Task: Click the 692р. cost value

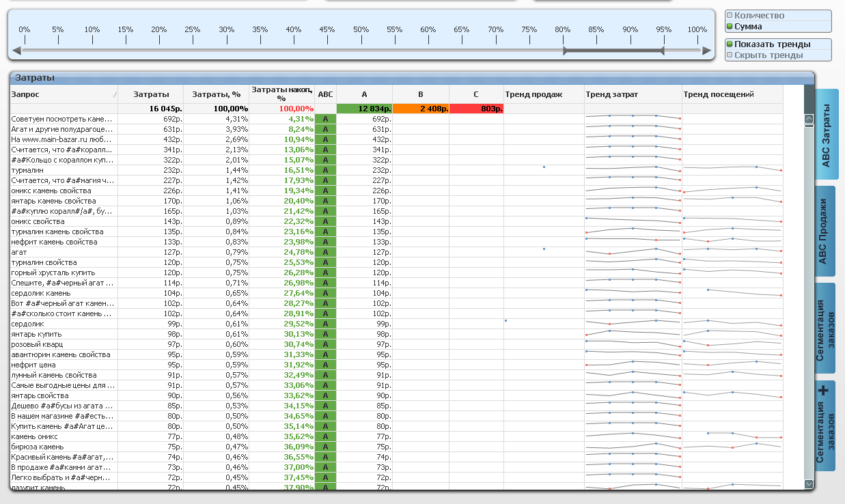Action: coord(150,119)
